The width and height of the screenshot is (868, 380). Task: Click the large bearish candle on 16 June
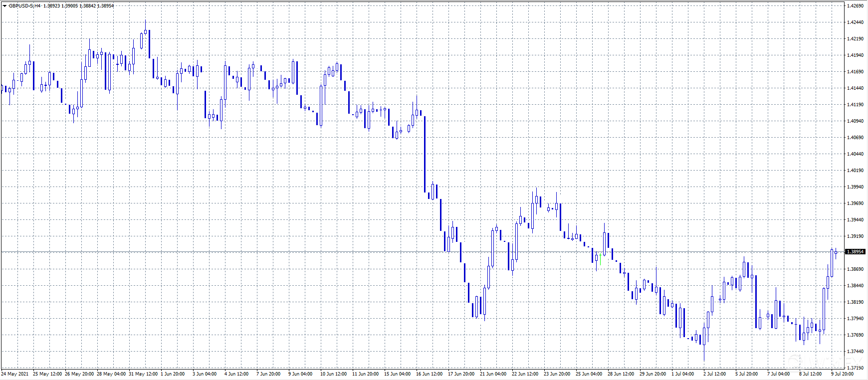425,155
